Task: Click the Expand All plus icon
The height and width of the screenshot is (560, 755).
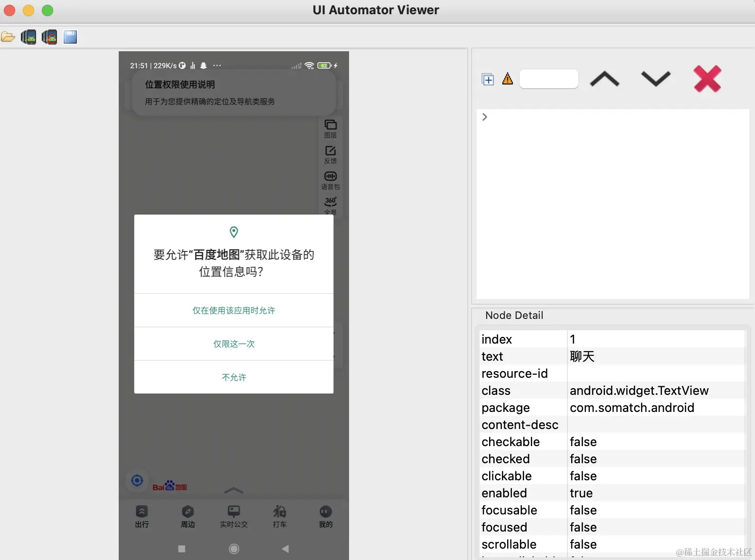Action: [x=488, y=79]
